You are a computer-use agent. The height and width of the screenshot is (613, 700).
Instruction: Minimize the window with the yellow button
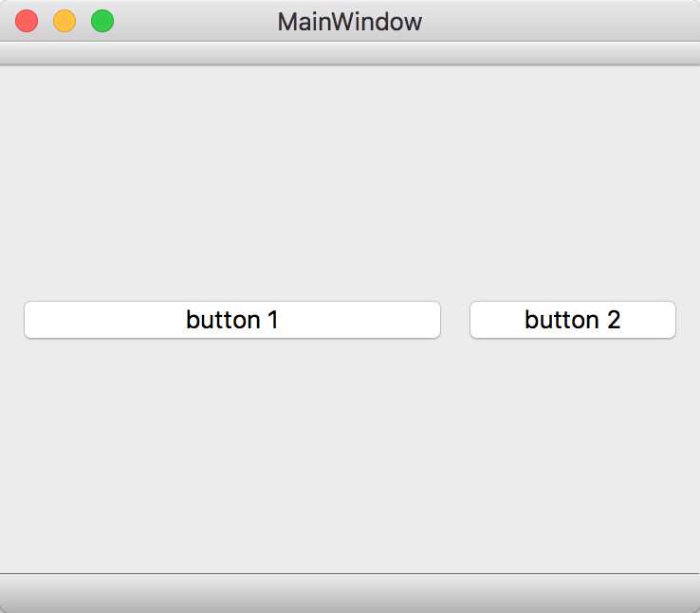click(x=64, y=21)
